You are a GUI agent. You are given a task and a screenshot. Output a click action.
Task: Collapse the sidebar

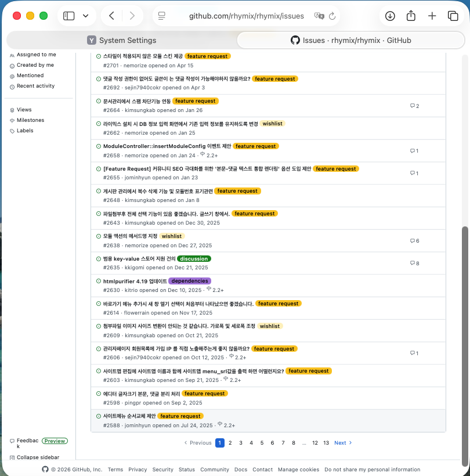coord(34,457)
